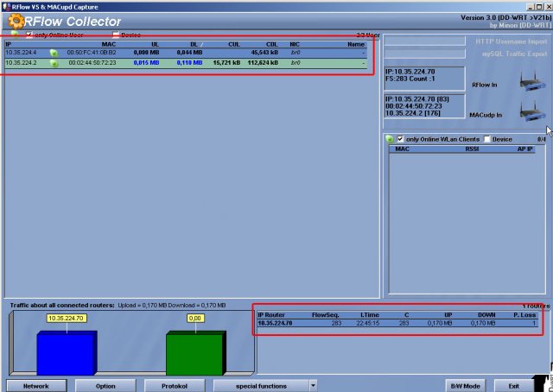The image size is (553, 392).
Task: Sort WLan clients by RSSI column header
Action: click(x=471, y=149)
